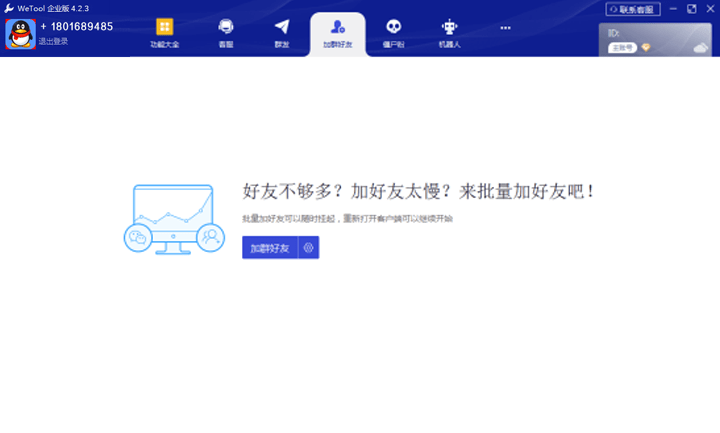This screenshot has width=720, height=433.
Task: Click the 联系客服 contact support button
Action: point(633,9)
